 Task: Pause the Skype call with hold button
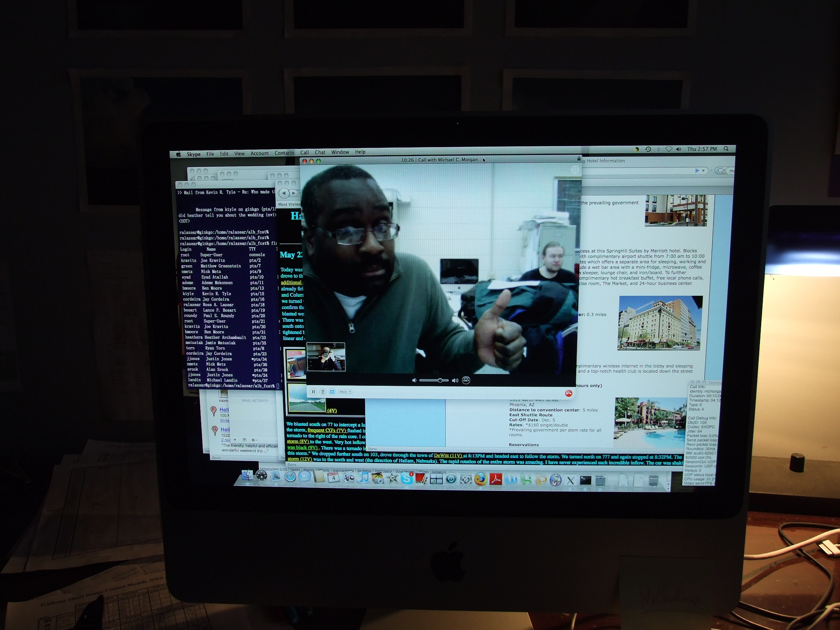[313, 391]
